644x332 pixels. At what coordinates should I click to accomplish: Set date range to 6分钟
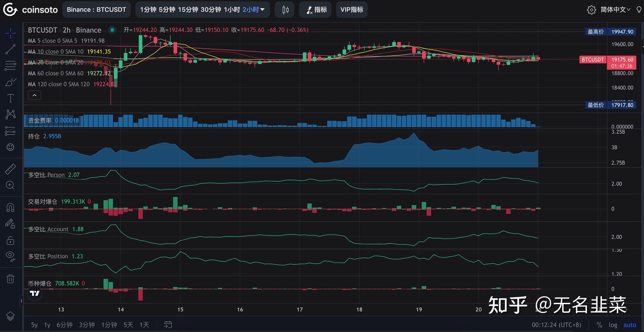tap(64, 325)
